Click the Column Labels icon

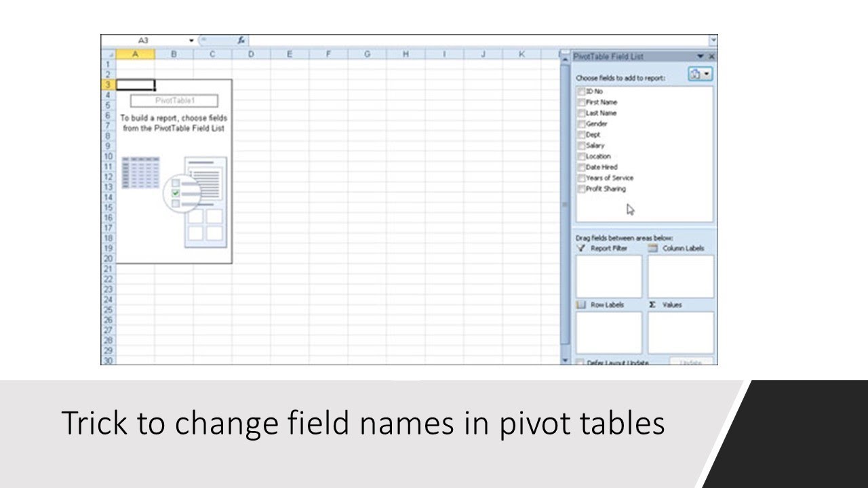coord(652,249)
